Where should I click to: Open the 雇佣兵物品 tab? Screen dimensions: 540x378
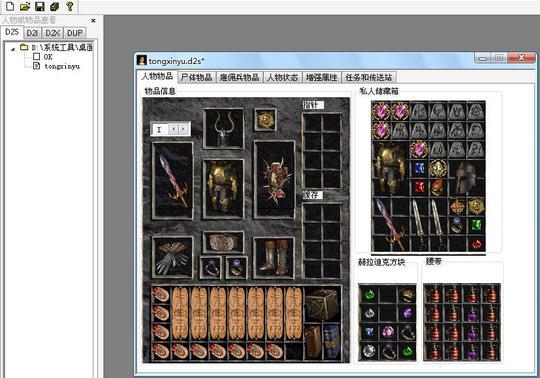[239, 77]
